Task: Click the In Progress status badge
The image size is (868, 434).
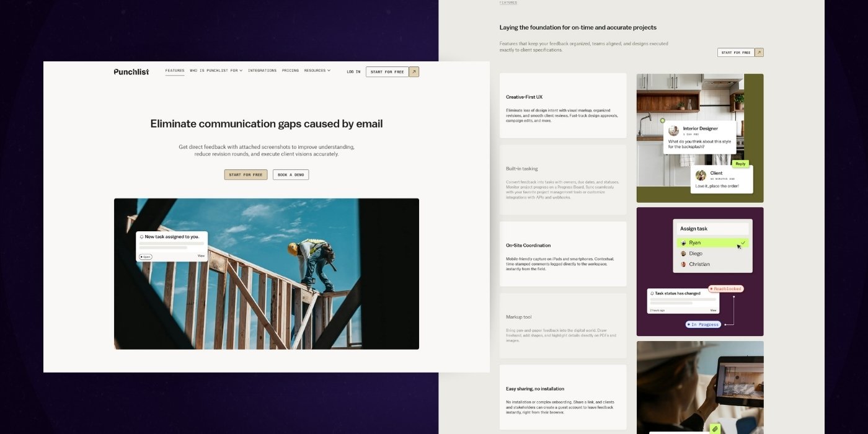Action: coord(703,324)
